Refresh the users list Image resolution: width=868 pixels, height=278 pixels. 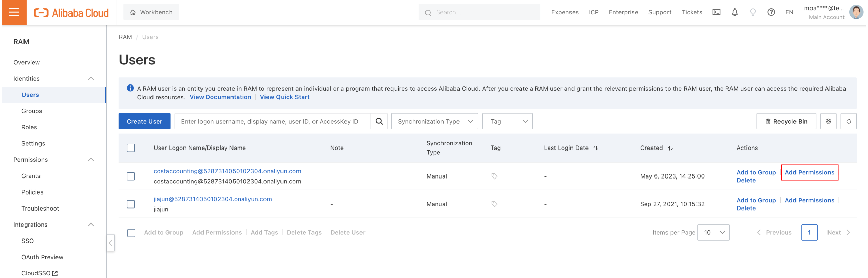[x=849, y=121]
